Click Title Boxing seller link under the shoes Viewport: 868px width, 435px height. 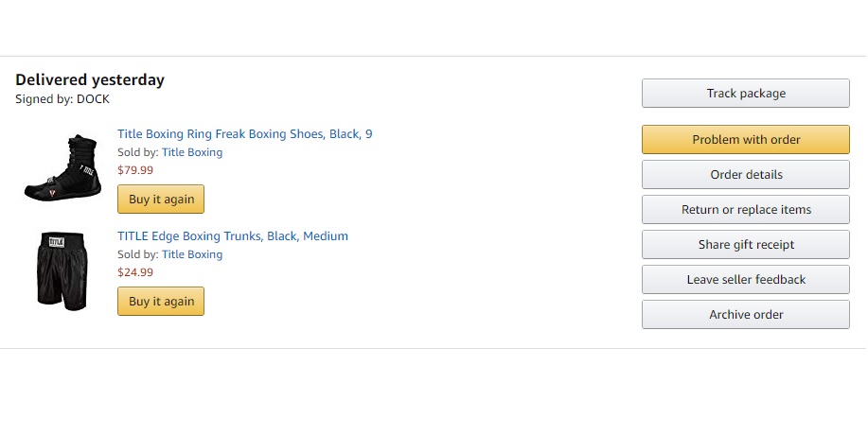tap(192, 152)
